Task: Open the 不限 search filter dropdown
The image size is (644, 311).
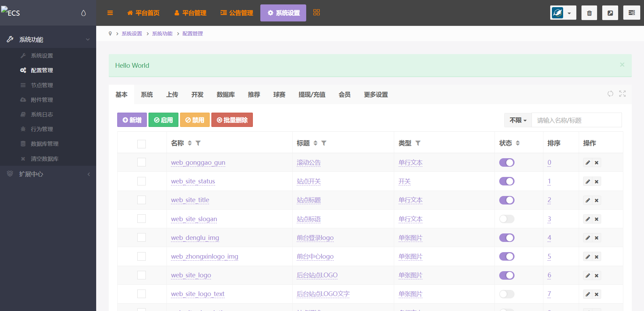Action: point(518,120)
